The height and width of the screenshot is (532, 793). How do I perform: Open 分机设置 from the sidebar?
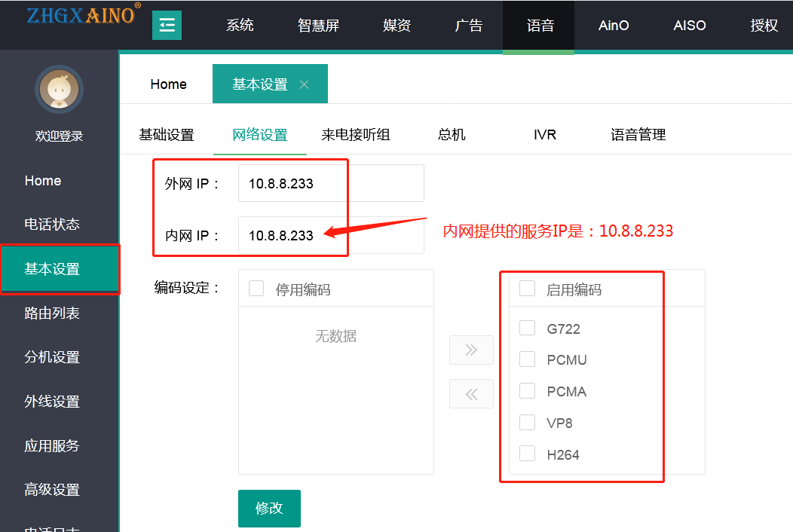52,357
